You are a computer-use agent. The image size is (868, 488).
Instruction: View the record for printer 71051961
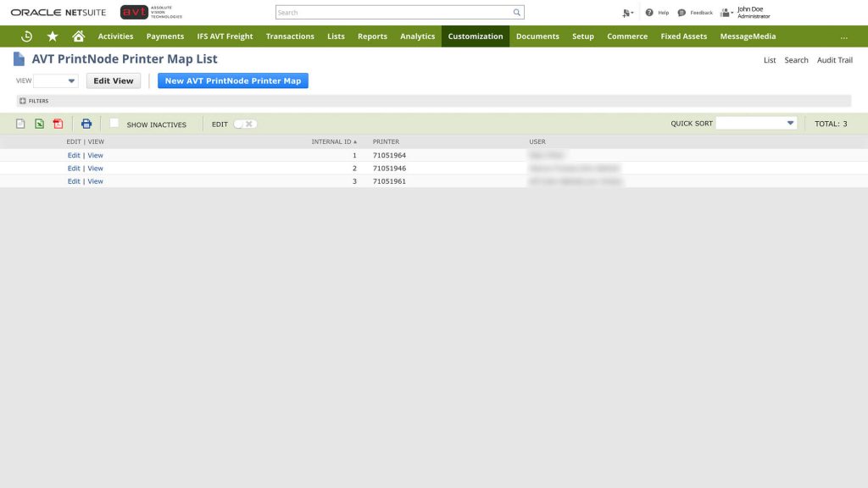coord(95,181)
